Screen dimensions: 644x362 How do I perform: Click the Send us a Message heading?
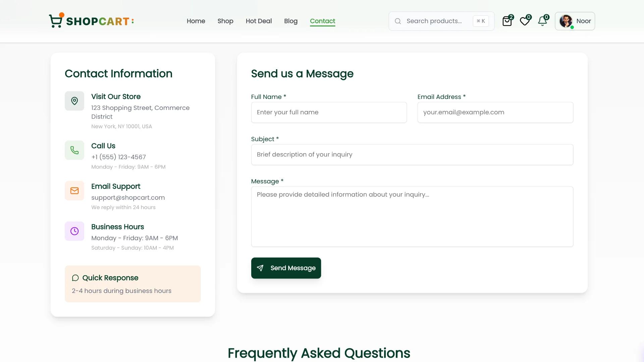(x=302, y=73)
